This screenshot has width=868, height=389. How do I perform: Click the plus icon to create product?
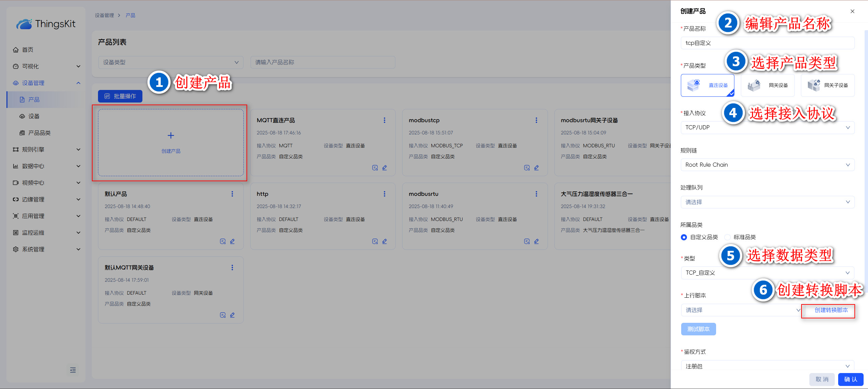pos(171,135)
